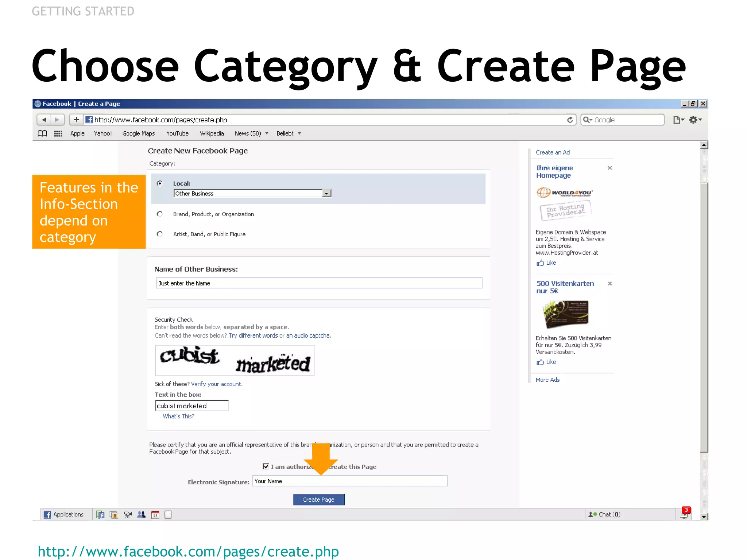Open notifications icon with red badge
The image size is (747, 560).
click(685, 514)
